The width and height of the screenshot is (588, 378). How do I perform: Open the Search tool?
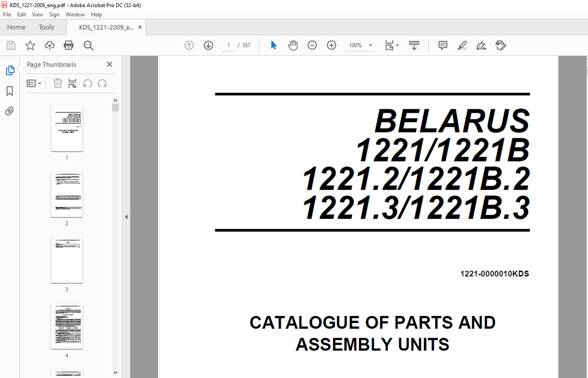click(x=88, y=45)
